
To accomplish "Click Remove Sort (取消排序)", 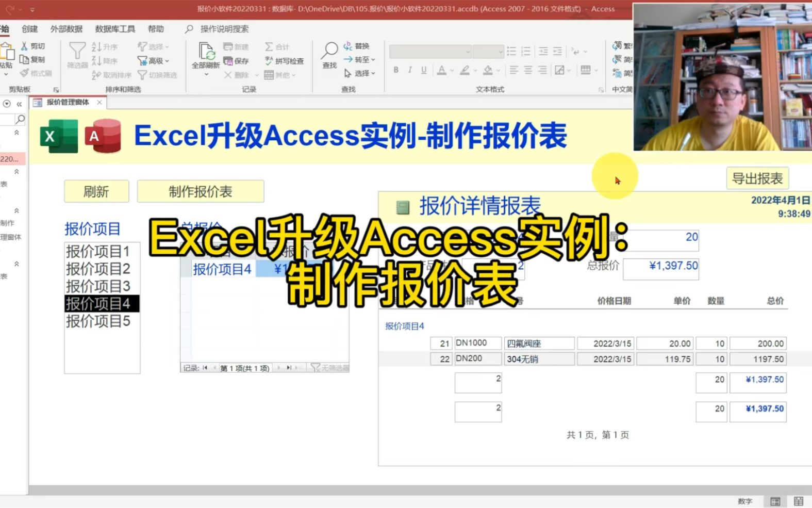I will click(111, 75).
